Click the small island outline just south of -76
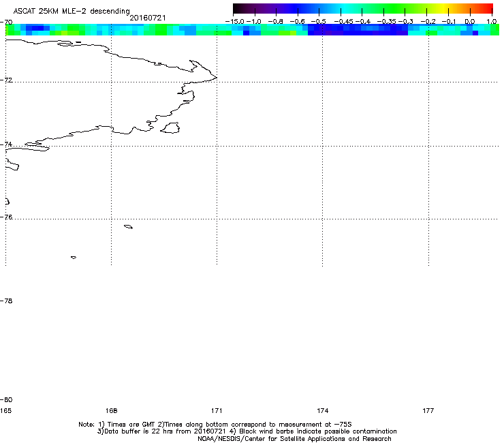Screen dimensions: 504x443 click(x=128, y=227)
